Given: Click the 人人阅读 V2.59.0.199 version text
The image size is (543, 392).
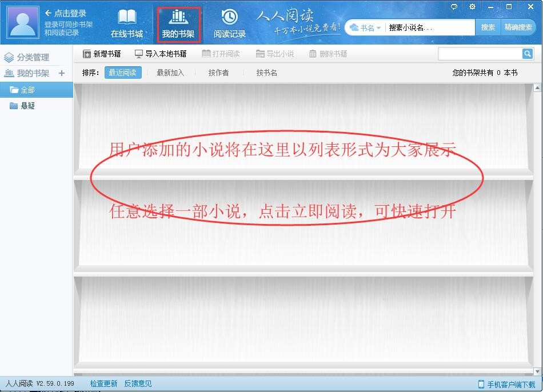Looking at the screenshot, I should click(x=40, y=383).
